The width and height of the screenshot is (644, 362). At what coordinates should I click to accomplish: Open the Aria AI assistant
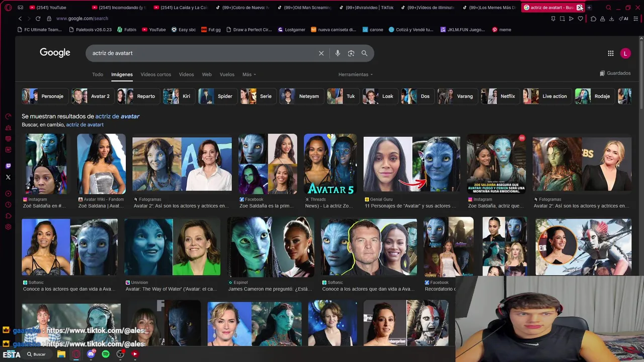click(x=623, y=19)
